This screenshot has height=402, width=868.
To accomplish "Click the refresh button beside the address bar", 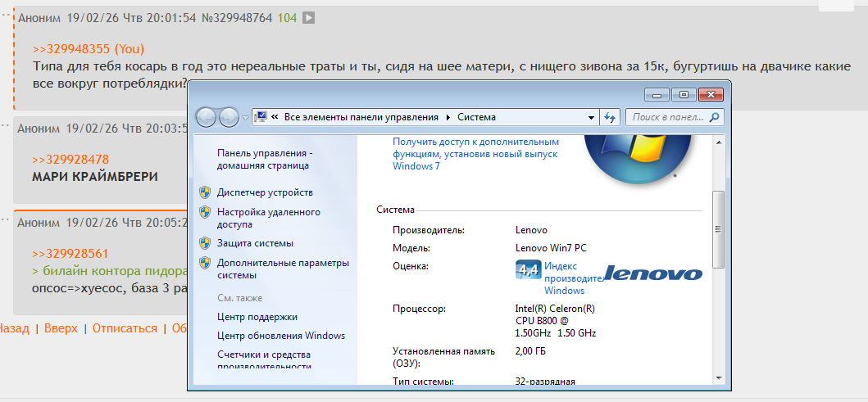I will click(610, 117).
